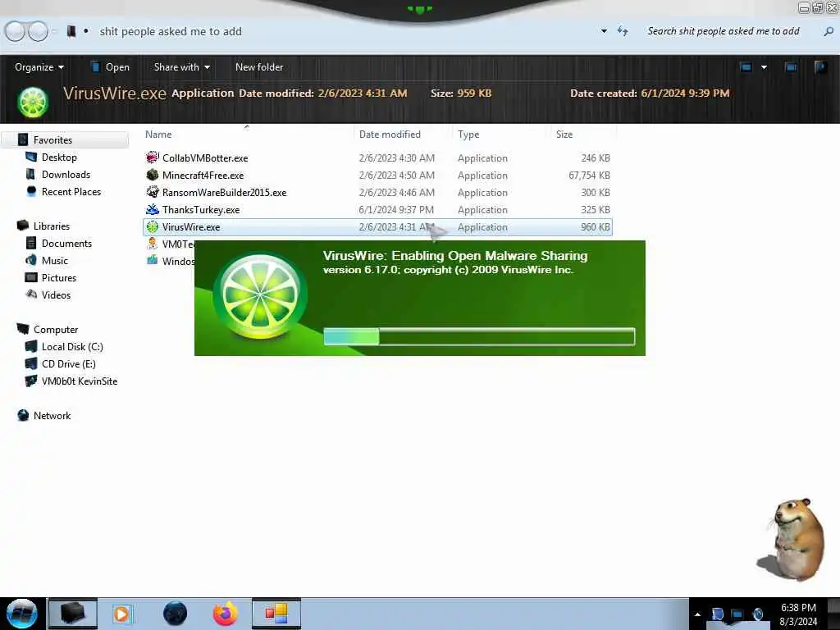Open the dark globe browser taskbar icon
The height and width of the screenshot is (630, 840).
[x=176, y=614]
